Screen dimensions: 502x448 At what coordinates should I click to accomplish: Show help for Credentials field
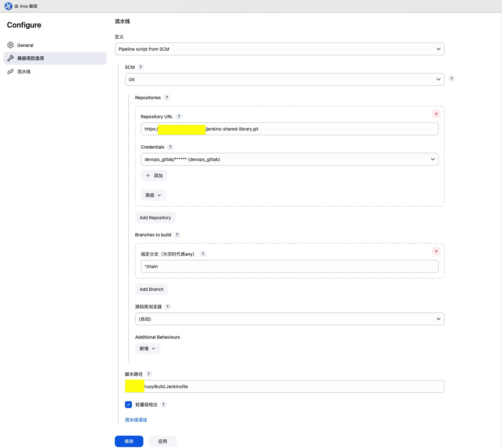(170, 147)
